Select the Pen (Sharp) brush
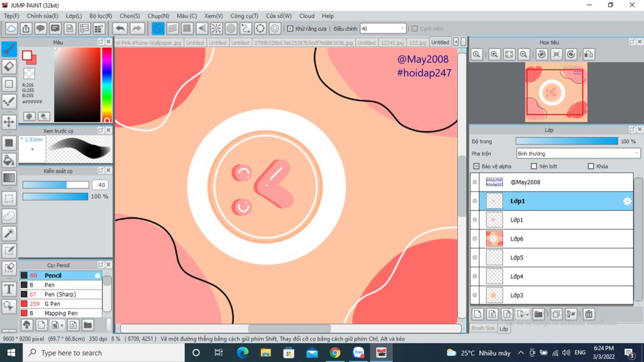The width and height of the screenshot is (644, 362). click(x=61, y=294)
